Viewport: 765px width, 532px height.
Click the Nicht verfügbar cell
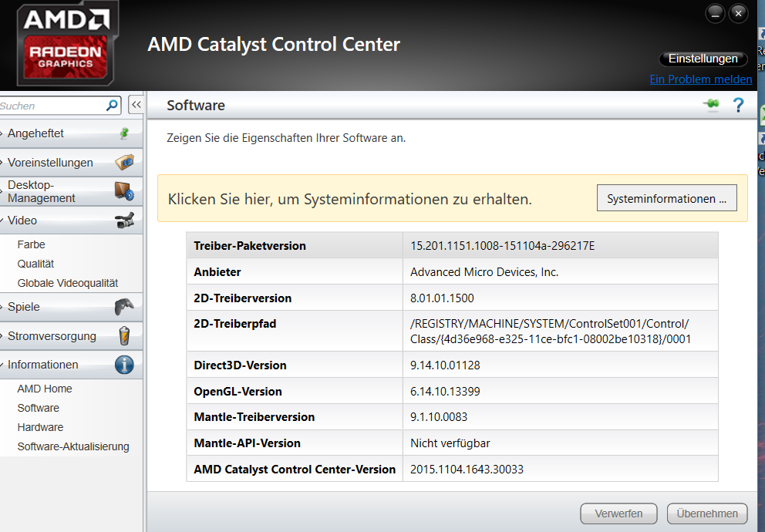pyautogui.click(x=450, y=443)
